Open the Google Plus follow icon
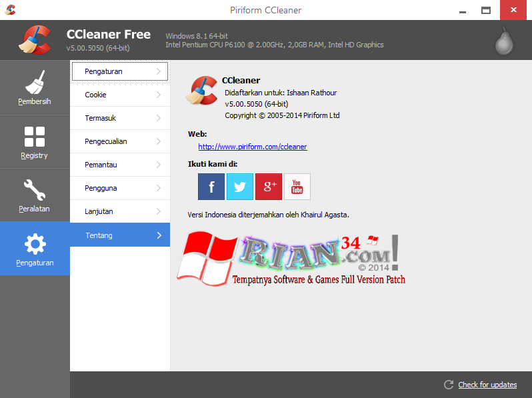 (269, 187)
